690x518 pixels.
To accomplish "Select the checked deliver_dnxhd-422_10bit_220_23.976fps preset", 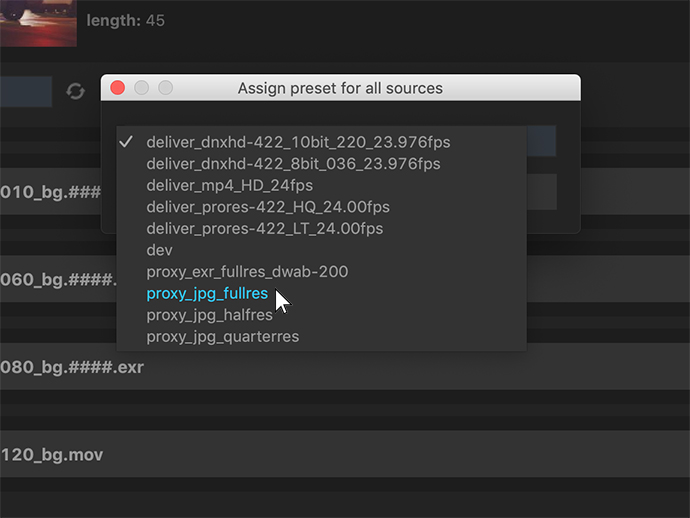I will coord(298,142).
